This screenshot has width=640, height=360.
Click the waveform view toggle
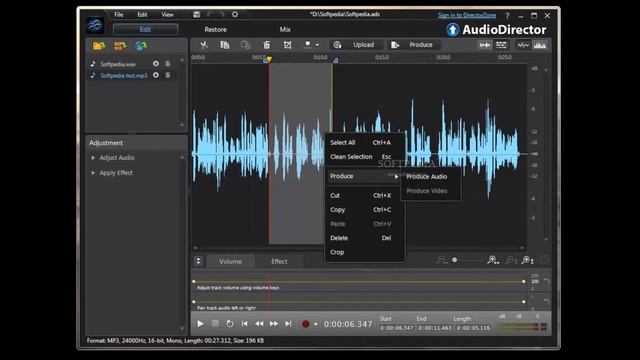pyautogui.click(x=523, y=45)
